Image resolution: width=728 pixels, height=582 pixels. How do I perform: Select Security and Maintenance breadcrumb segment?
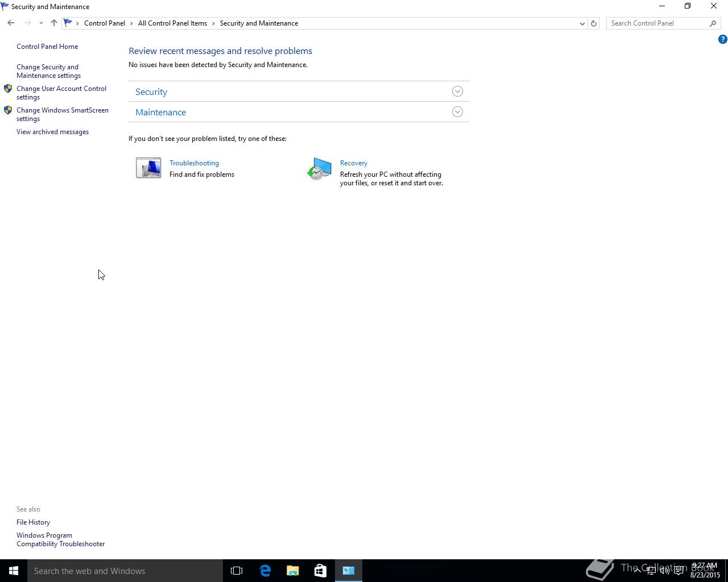(x=259, y=23)
